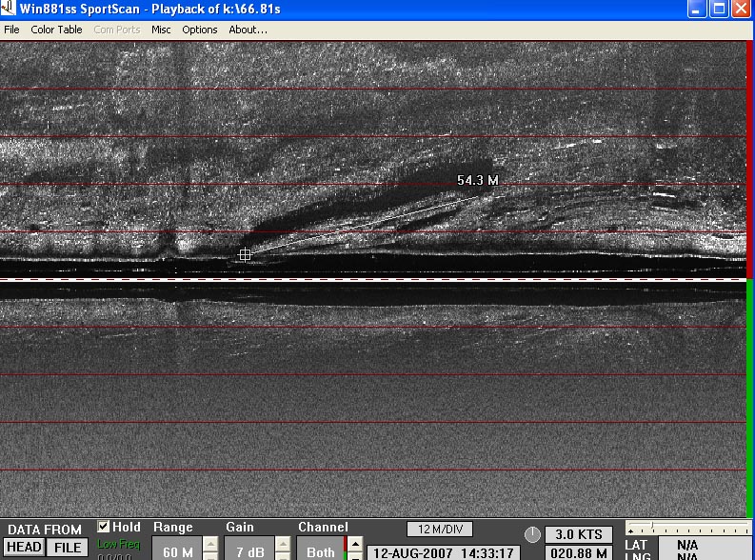Click the 54.3 M measurement label

pos(477,180)
